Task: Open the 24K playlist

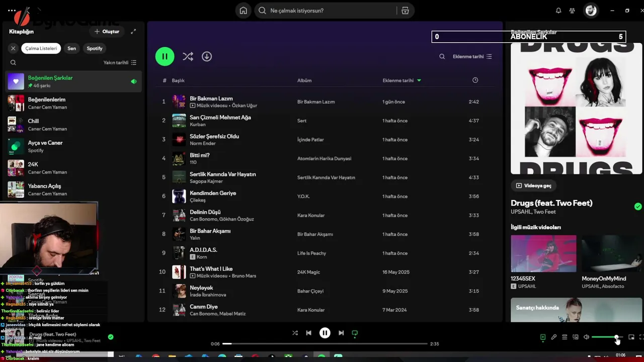Action: pyautogui.click(x=73, y=168)
